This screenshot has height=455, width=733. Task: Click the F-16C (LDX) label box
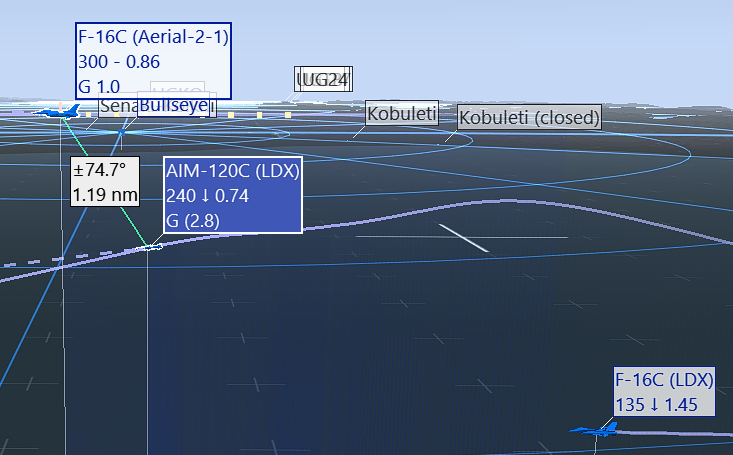coord(664,391)
